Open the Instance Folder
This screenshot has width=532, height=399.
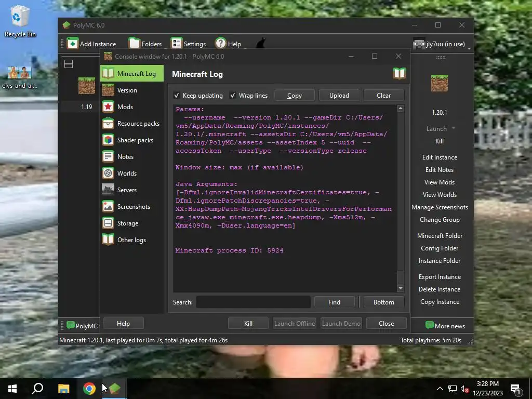(440, 261)
